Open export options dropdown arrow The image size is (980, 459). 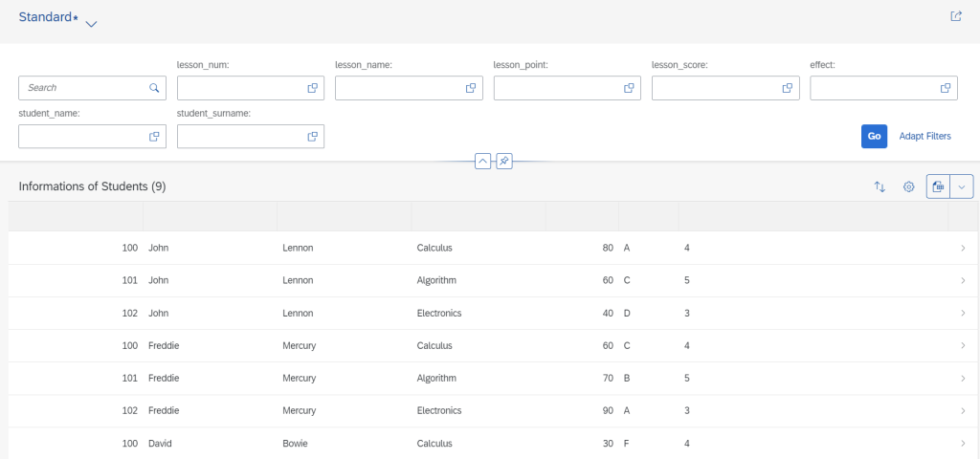pos(961,186)
